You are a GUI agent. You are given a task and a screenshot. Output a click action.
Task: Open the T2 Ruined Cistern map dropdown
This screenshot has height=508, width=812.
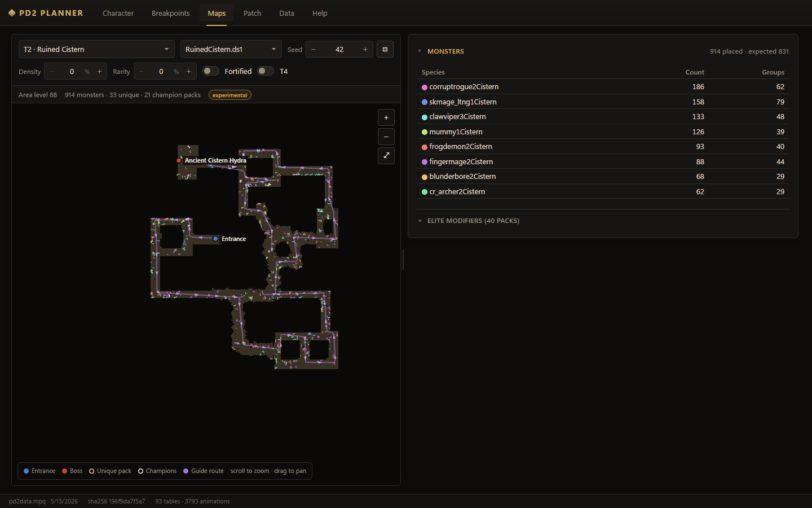(96, 49)
